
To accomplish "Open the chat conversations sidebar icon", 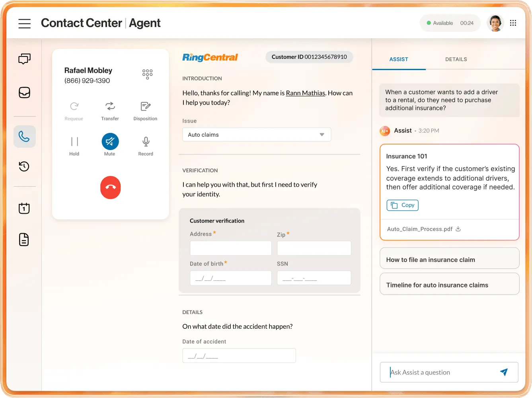I will tap(24, 59).
